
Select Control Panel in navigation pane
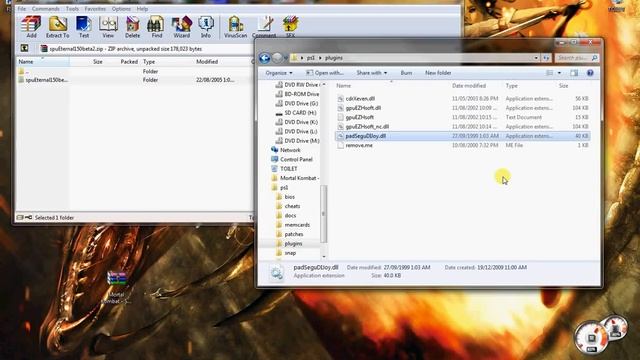(292, 160)
